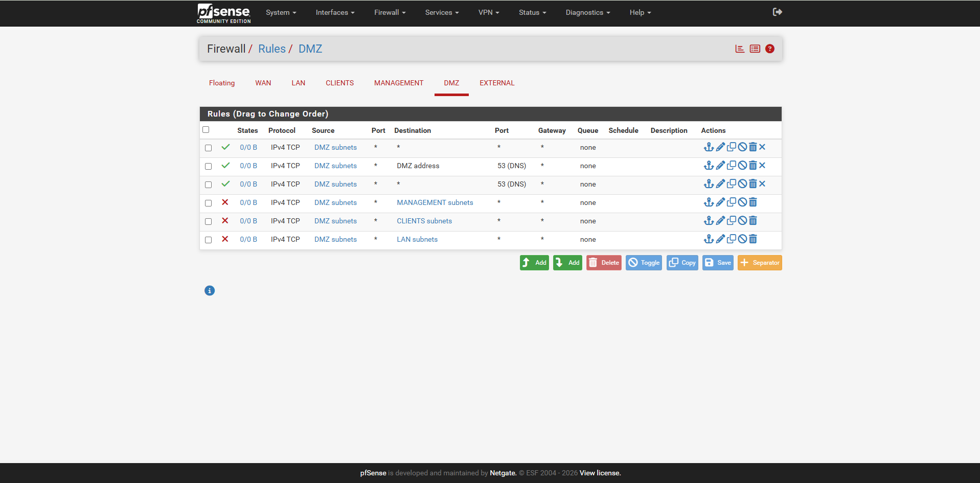This screenshot has width=980, height=483.
Task: Delete the first rule using trash icon
Action: point(753,147)
